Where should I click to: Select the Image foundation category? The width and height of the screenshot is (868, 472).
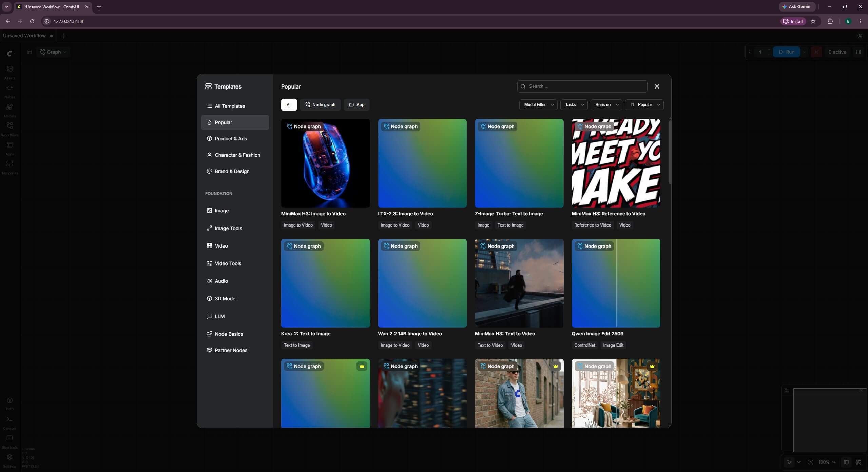tap(235, 211)
